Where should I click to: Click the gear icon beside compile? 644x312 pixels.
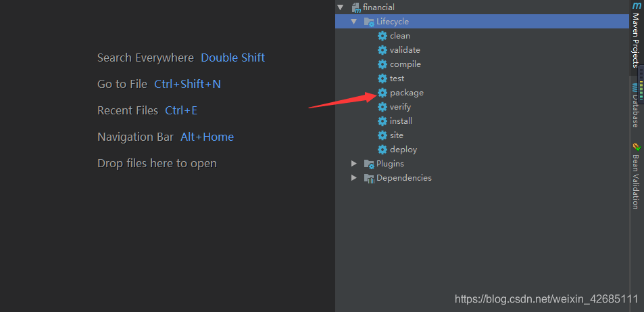pyautogui.click(x=382, y=64)
